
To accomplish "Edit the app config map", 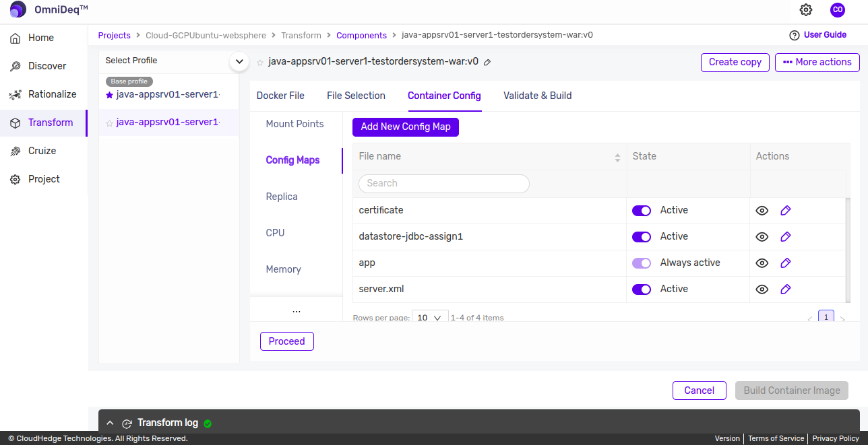I will pyautogui.click(x=785, y=263).
